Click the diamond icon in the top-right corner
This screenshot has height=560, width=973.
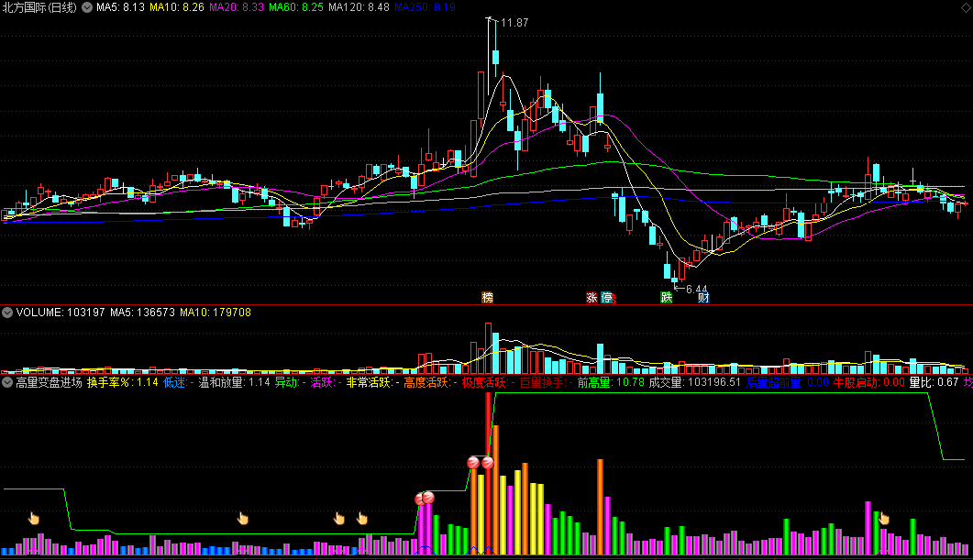click(x=967, y=6)
